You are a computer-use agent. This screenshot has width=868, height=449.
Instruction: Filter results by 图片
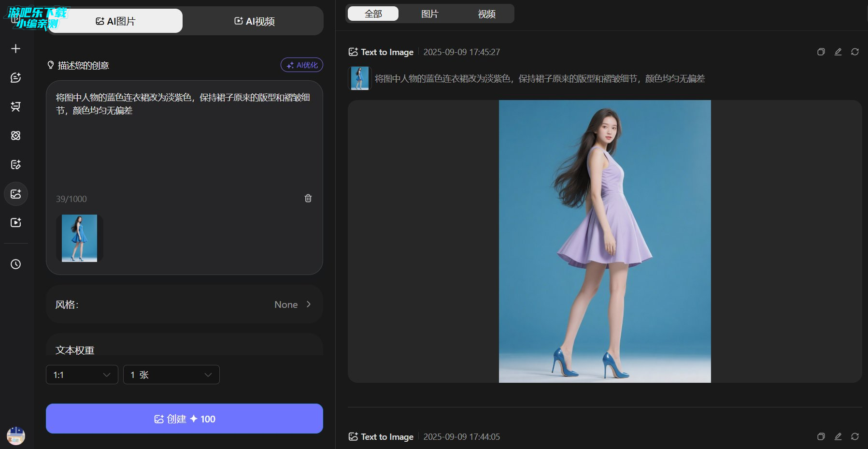point(429,14)
